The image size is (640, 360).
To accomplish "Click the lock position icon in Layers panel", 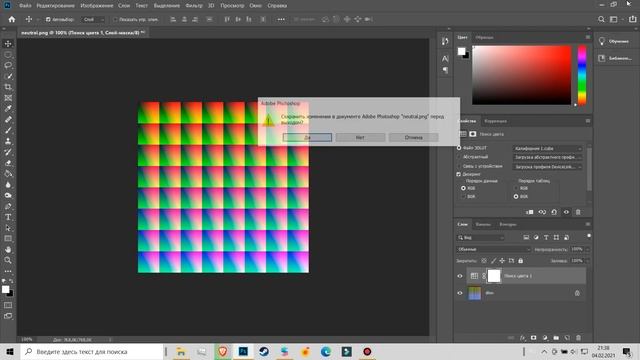I will (x=502, y=261).
